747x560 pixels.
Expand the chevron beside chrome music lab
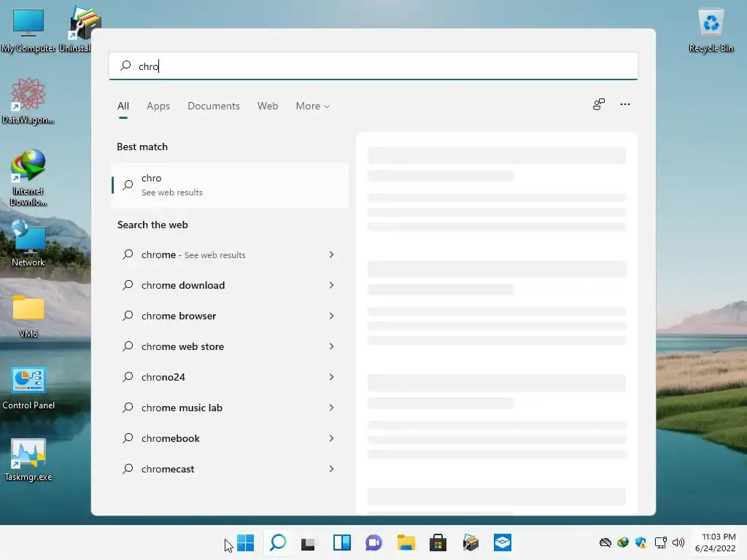pyautogui.click(x=332, y=408)
